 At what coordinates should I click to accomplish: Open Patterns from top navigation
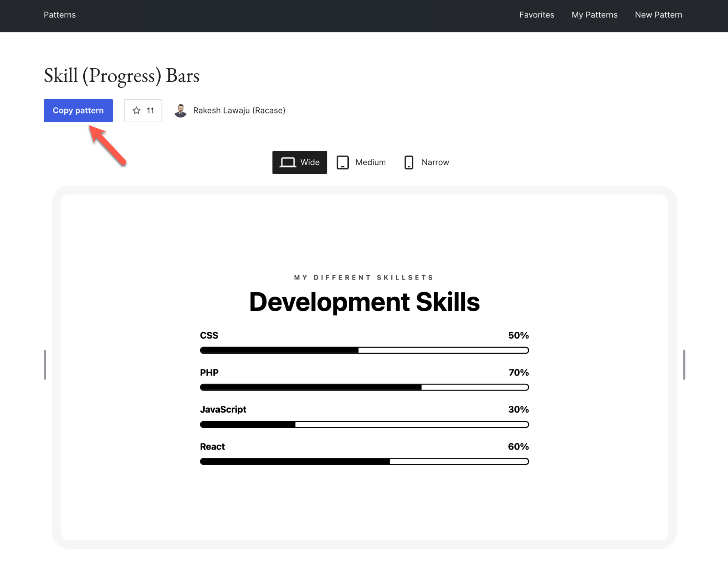60,15
